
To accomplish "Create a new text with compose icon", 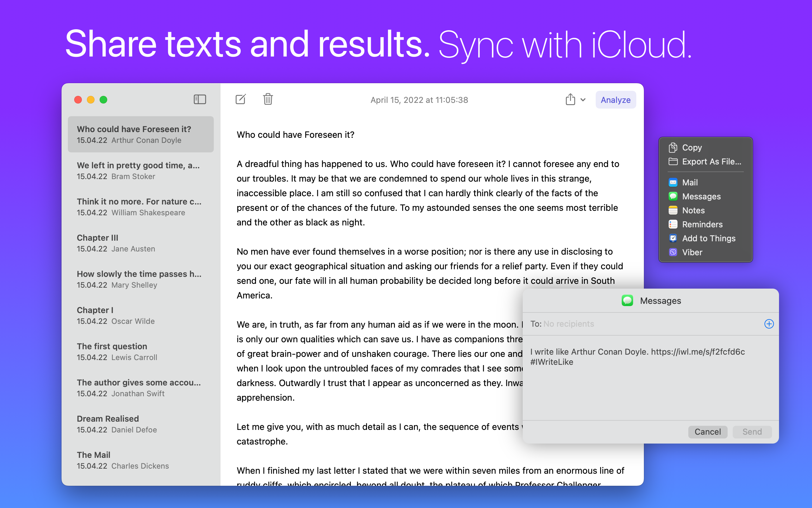I will coord(240,99).
